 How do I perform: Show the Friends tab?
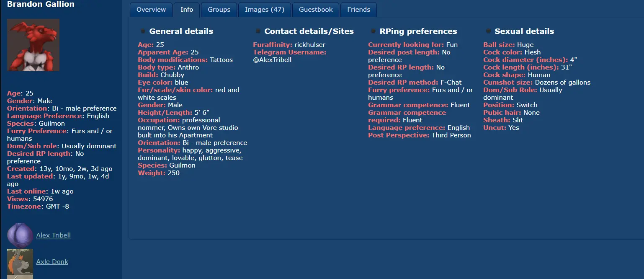(x=359, y=10)
